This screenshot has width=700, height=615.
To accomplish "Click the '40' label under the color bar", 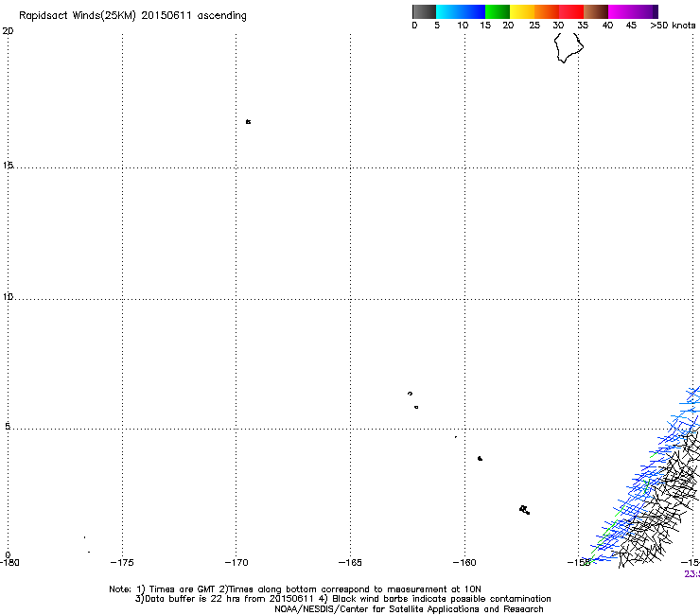I will 607,26.
